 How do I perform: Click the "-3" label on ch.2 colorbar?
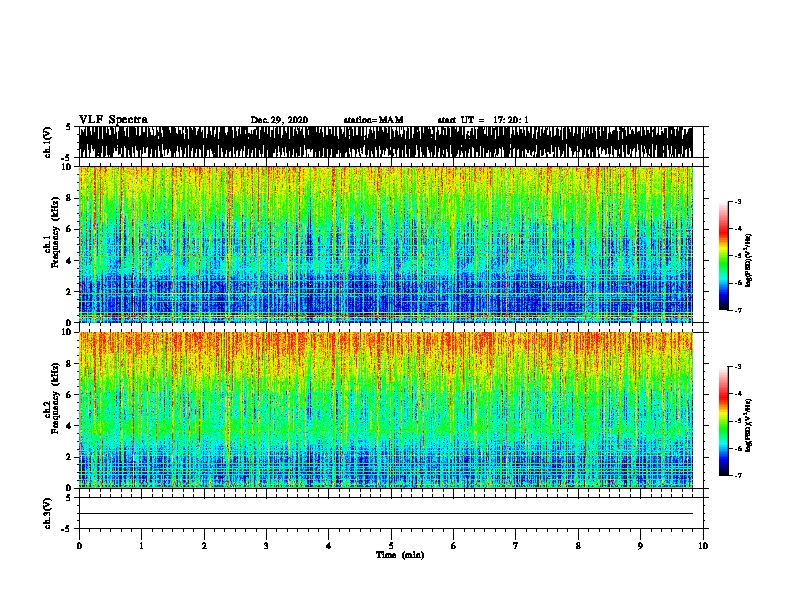737,367
